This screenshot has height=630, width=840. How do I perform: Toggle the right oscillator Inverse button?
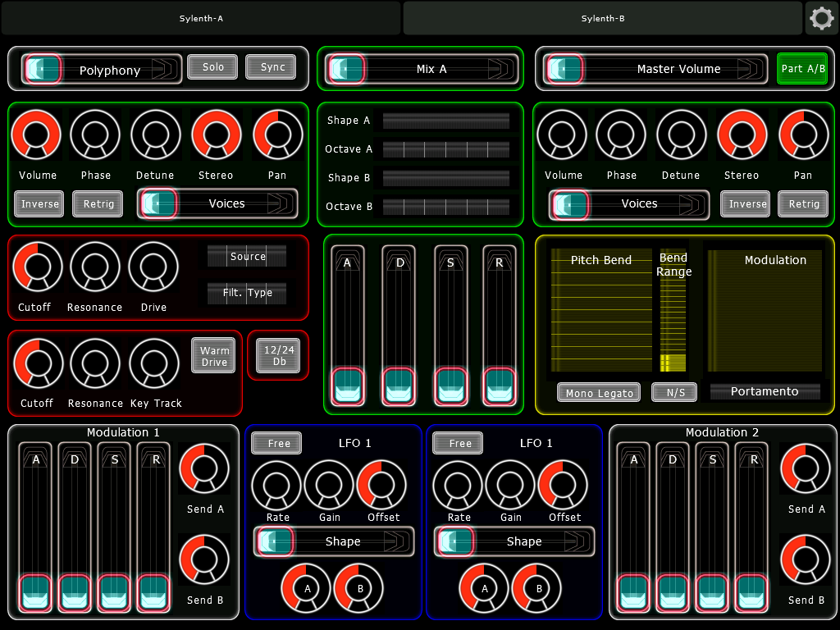tap(745, 203)
